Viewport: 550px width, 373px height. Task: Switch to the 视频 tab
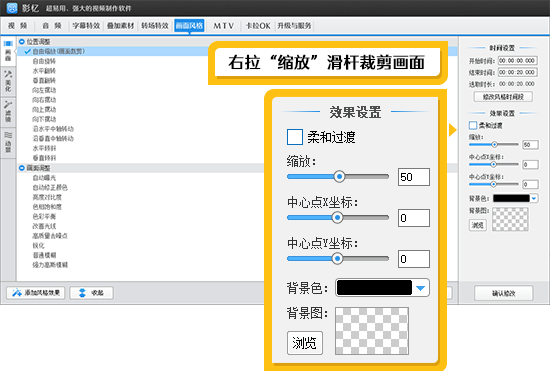click(18, 26)
